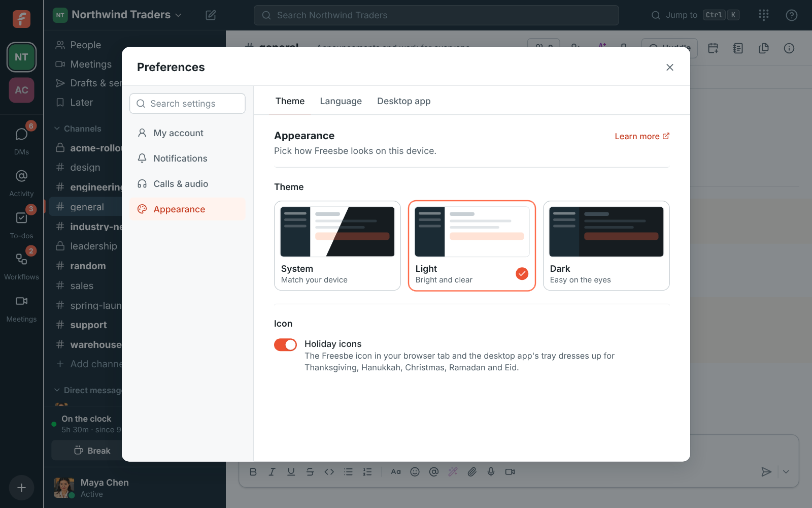Open the notebook icon in channel header
The image size is (812, 508).
738,48
